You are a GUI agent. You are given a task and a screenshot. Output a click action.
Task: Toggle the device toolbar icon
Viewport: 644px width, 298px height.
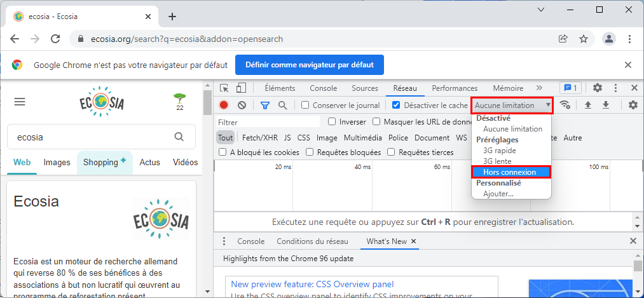point(241,88)
